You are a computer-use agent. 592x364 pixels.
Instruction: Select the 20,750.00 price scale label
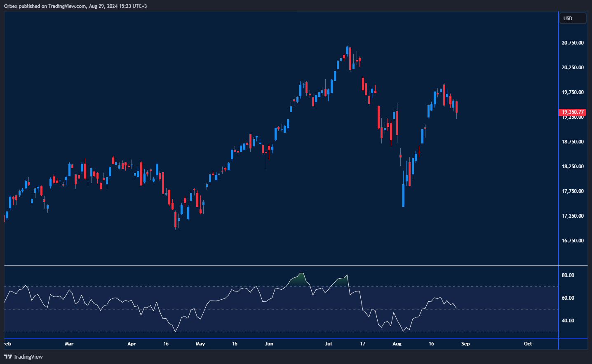pos(572,42)
